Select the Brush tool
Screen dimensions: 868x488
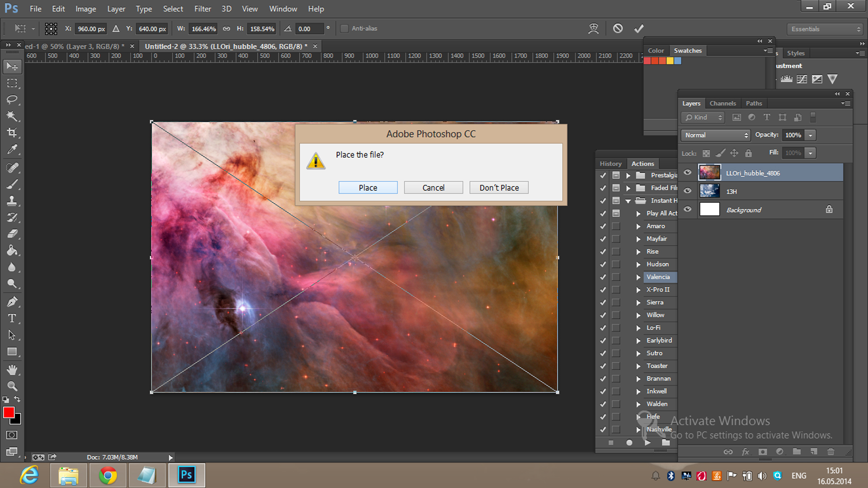pos(12,184)
